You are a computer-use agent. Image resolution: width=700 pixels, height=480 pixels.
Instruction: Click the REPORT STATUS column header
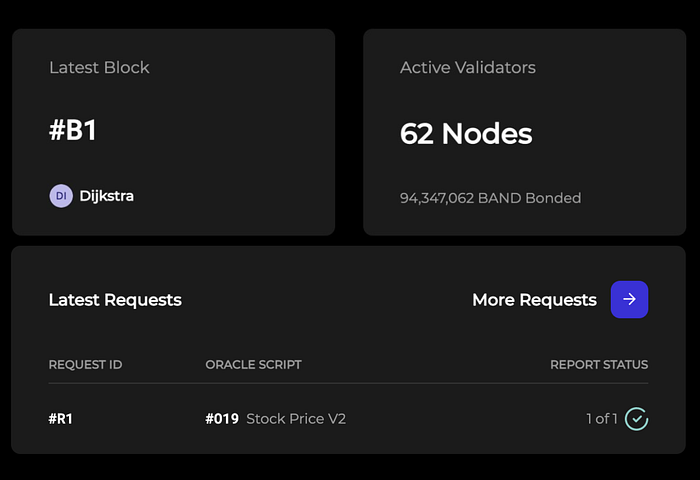[599, 364]
